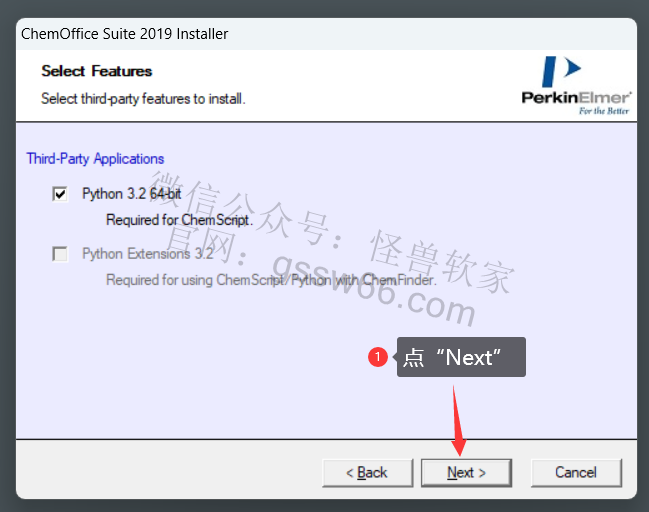The height and width of the screenshot is (512, 649).
Task: Go back with the < Back button
Action: tap(367, 472)
